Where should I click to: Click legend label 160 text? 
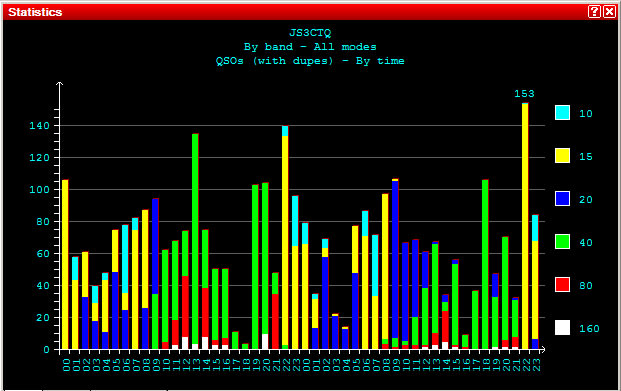[x=589, y=328]
